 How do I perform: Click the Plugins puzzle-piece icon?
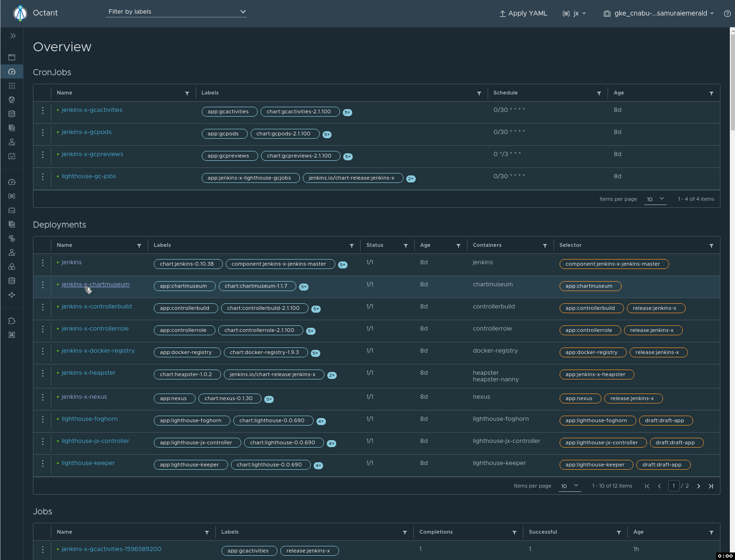[12, 320]
